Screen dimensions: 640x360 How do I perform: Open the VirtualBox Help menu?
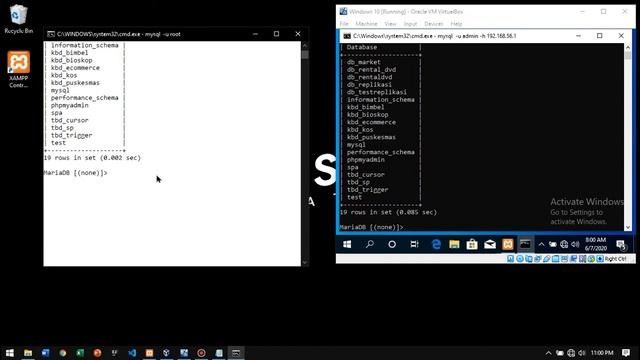456,24
